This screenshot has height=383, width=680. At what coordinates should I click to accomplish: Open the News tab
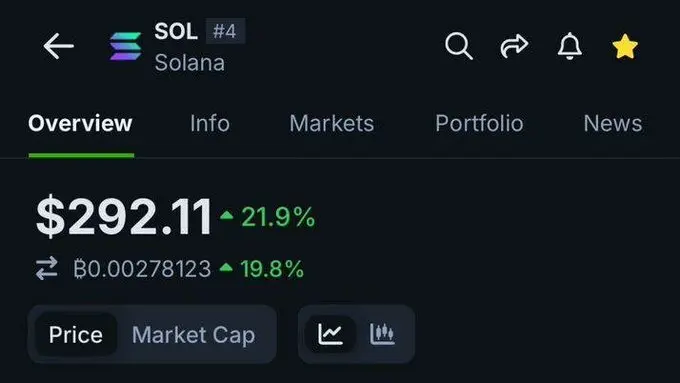pos(613,123)
